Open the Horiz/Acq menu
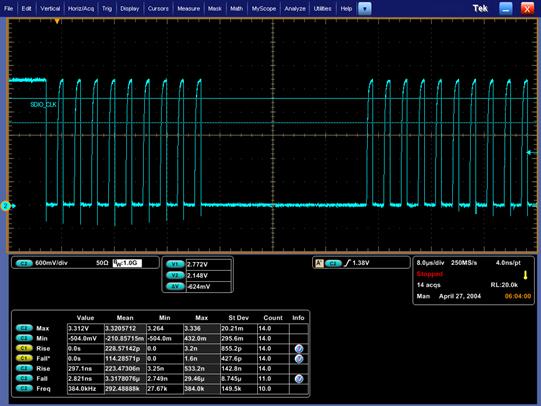The height and width of the screenshot is (406, 541). pyautogui.click(x=81, y=8)
